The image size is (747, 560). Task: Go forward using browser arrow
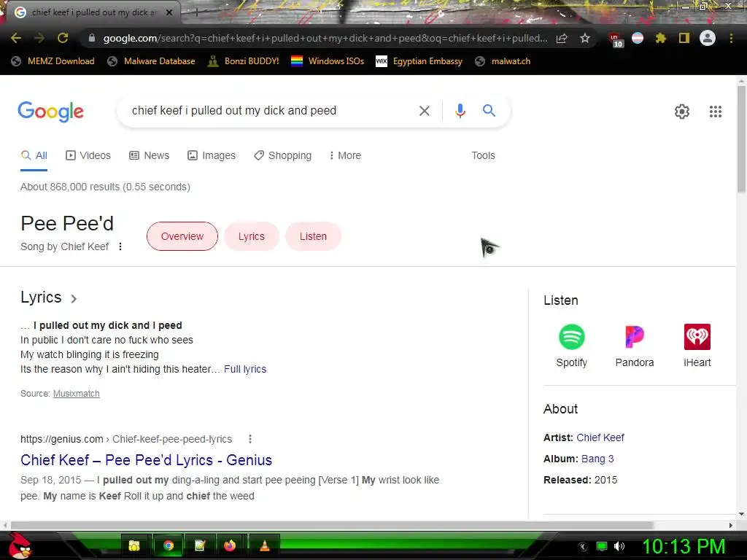coord(39,38)
